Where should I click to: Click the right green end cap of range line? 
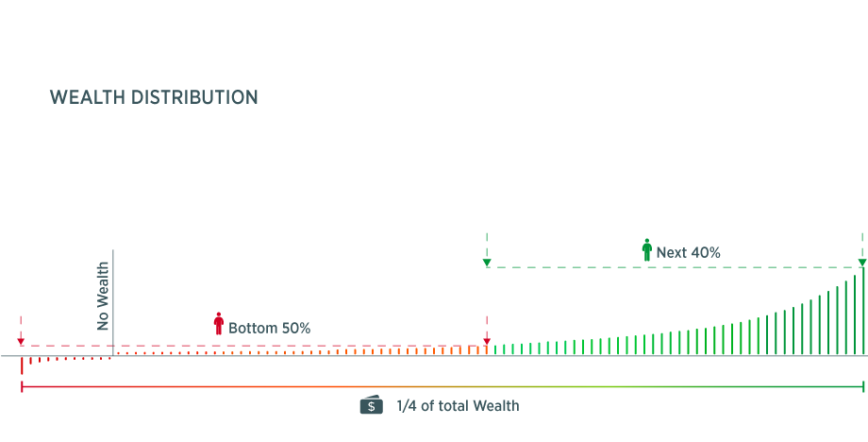tap(863, 386)
